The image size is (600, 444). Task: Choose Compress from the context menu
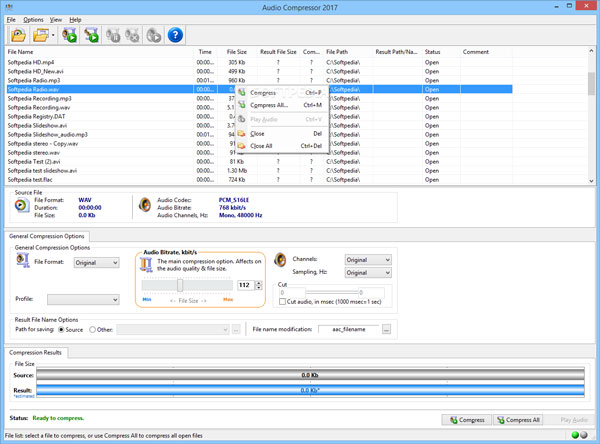[x=282, y=93]
